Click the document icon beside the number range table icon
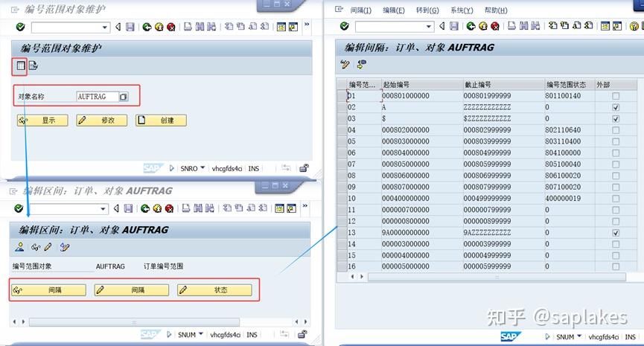The width and height of the screenshot is (644, 346). pos(34,65)
